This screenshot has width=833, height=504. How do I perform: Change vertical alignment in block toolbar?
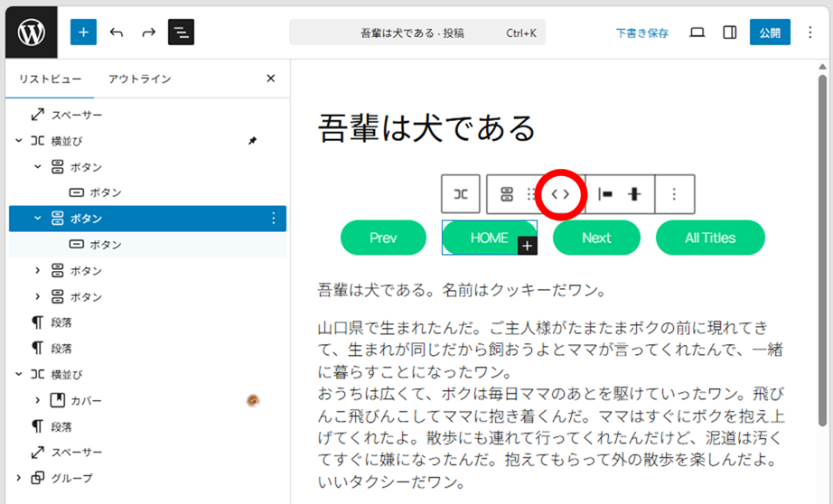(635, 194)
